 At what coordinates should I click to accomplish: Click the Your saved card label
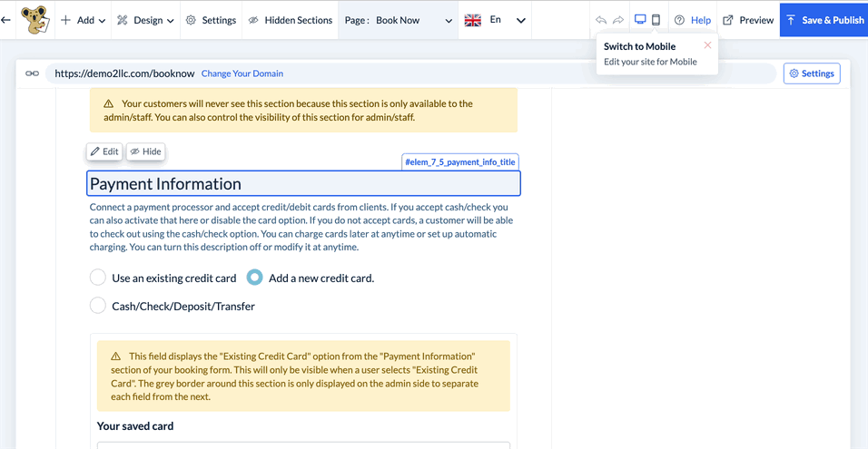135,425
